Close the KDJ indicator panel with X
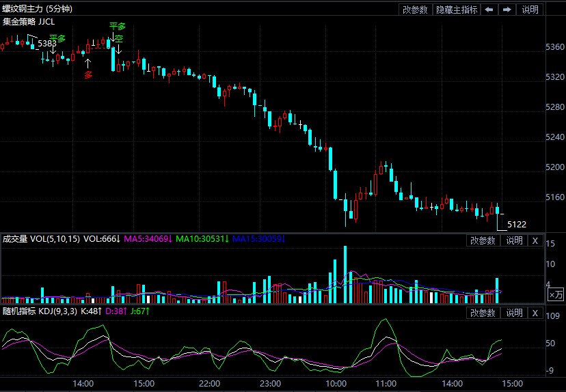This screenshot has height=392, width=566. point(535,313)
